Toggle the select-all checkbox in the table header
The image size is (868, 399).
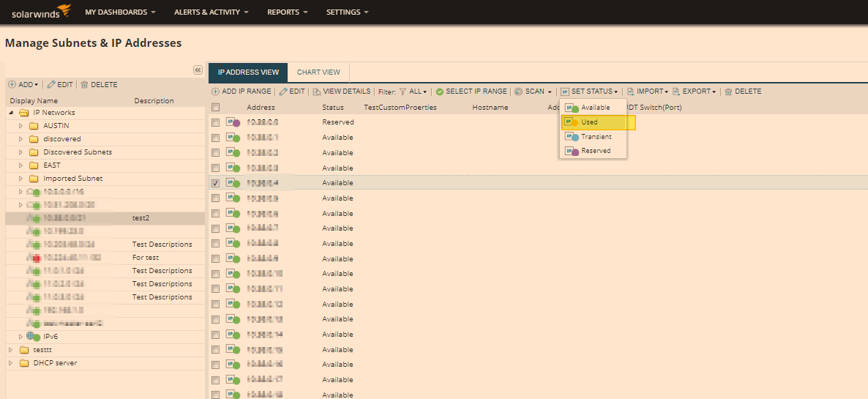tap(215, 108)
